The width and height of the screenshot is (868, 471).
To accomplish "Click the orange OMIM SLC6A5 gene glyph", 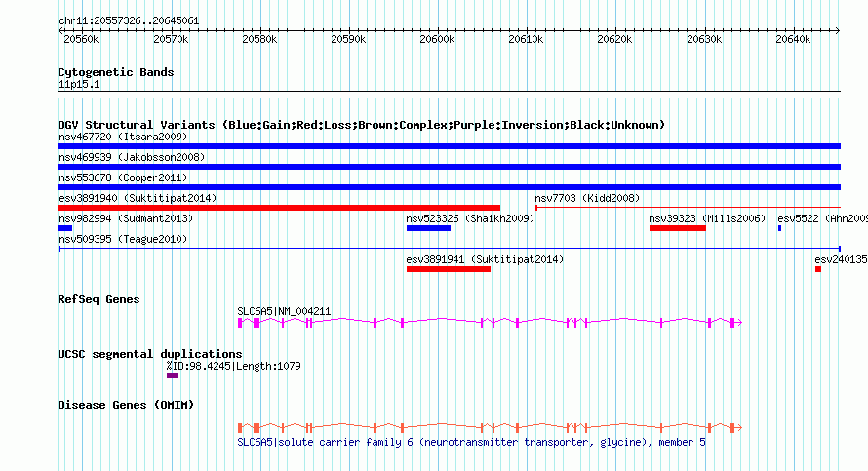I will 490,428.
